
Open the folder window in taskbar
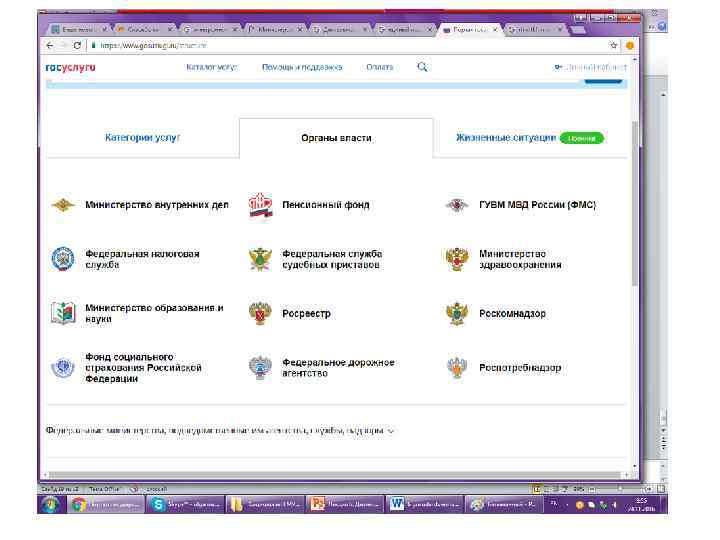[265, 505]
